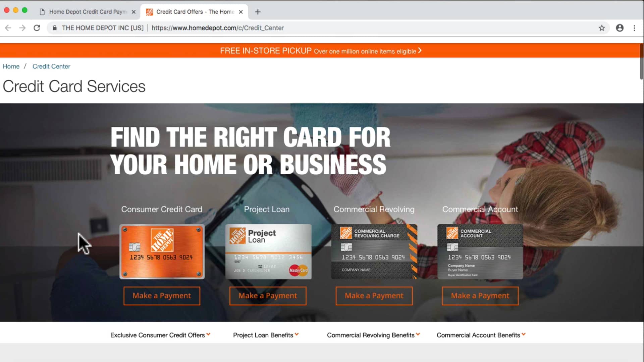
Task: Click the Commercial Revolving card image
Action: 374,251
